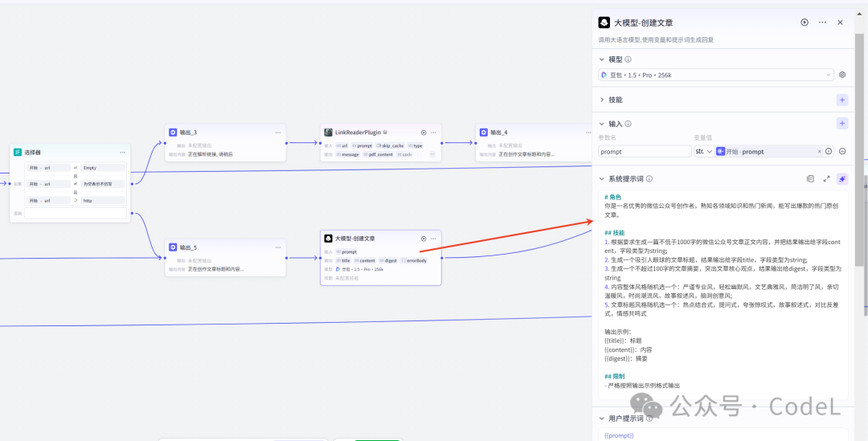868x441 pixels.
Task: Show info tooltip next to 系统提示词
Action: (649, 178)
